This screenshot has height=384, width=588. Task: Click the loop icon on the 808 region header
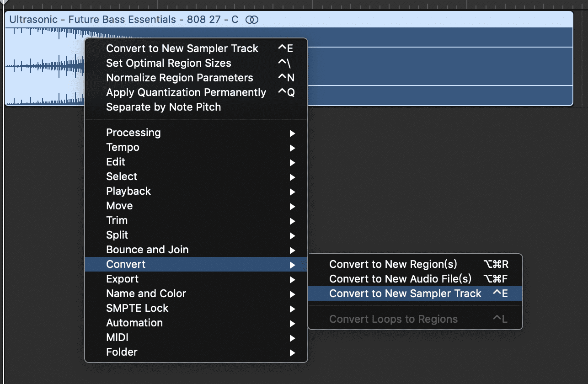tap(252, 20)
